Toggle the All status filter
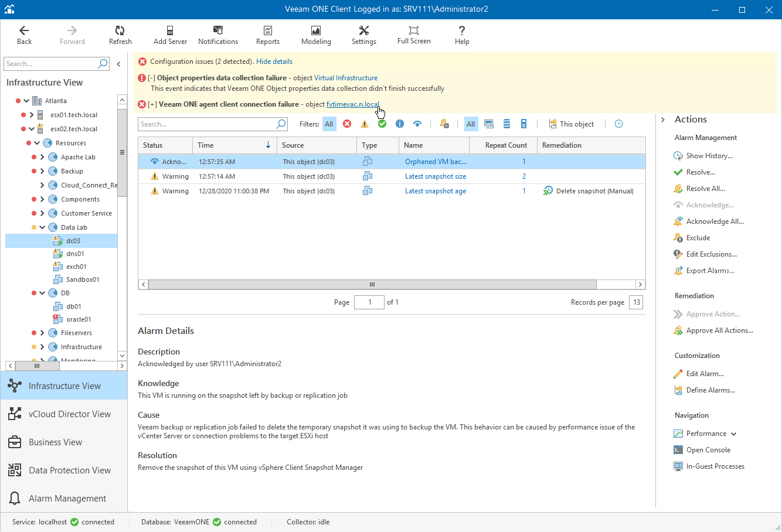Image resolution: width=782 pixels, height=532 pixels. click(329, 124)
